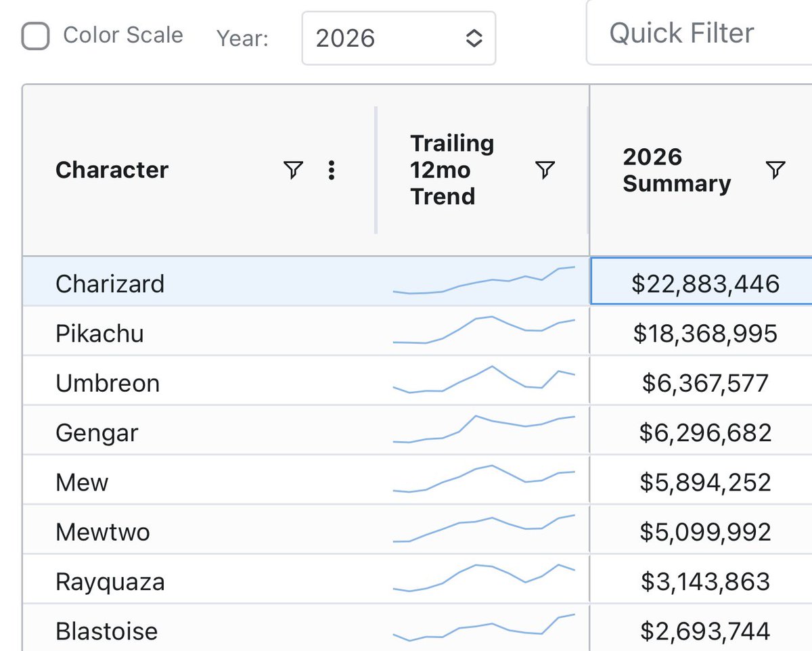Select the Blastoise row name
The height and width of the screenshot is (651, 812).
(107, 631)
